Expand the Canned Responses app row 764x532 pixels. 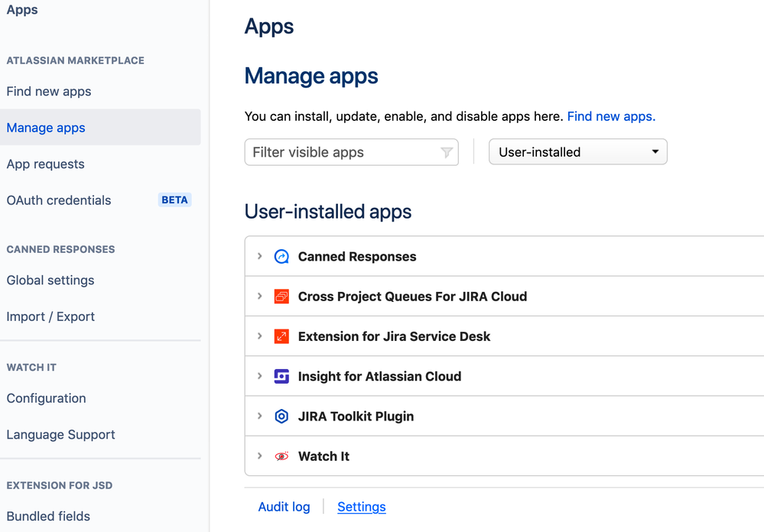coord(260,257)
